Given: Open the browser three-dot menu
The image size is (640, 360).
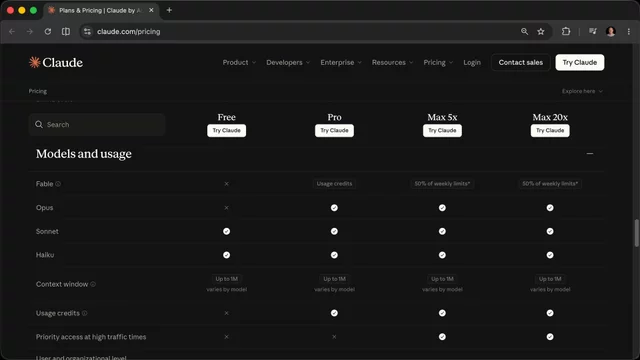Looking at the screenshot, I should click(629, 31).
